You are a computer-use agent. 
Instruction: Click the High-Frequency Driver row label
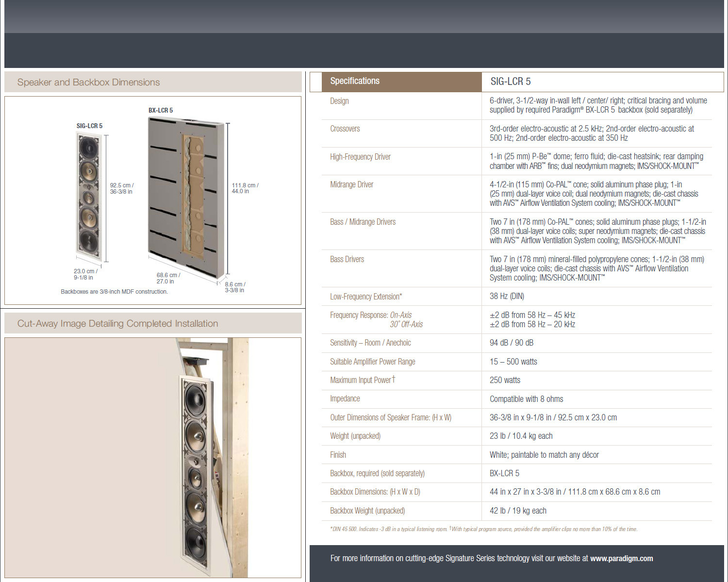[360, 157]
